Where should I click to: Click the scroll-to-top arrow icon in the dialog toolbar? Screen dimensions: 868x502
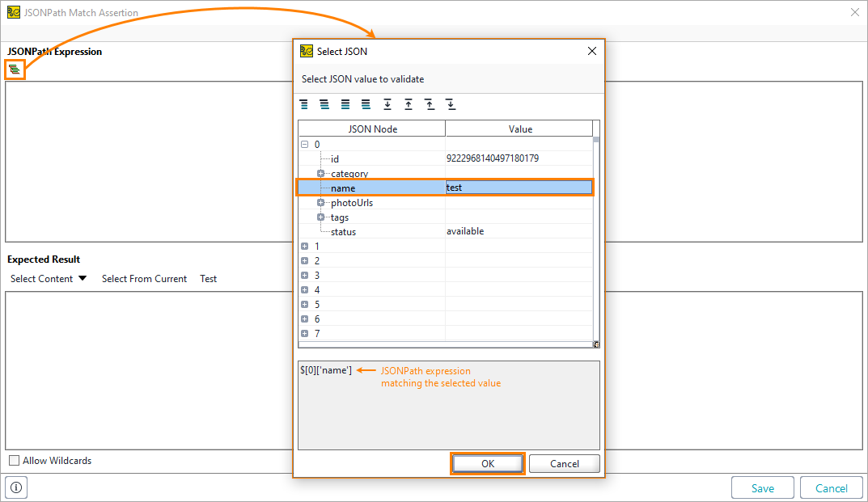(x=409, y=104)
